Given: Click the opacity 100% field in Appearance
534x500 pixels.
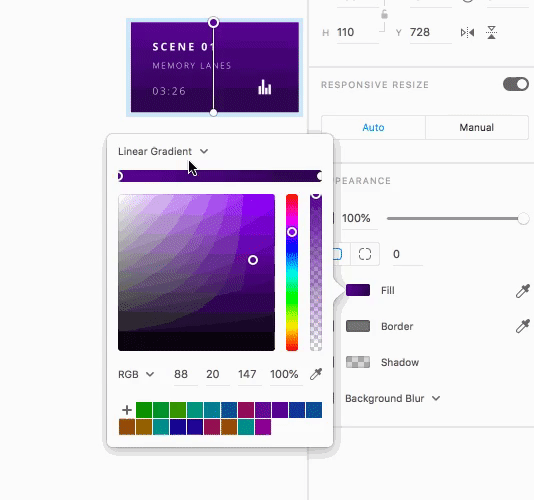Looking at the screenshot, I should tap(359, 218).
